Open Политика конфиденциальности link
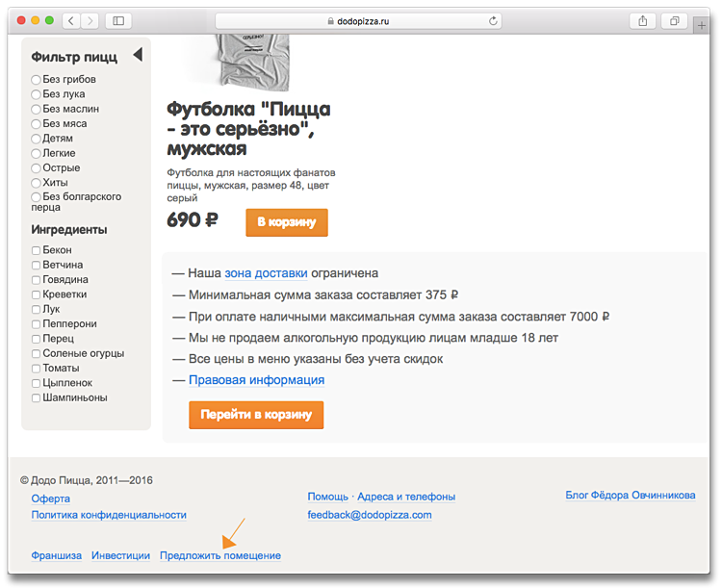The height and width of the screenshot is (588, 722). coord(109,515)
